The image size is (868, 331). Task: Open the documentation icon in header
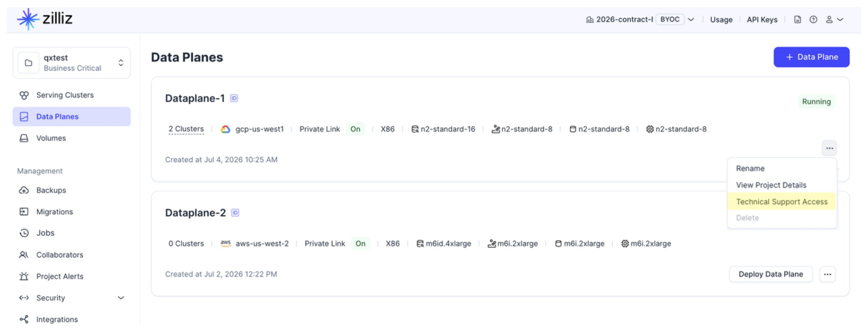[x=797, y=19]
